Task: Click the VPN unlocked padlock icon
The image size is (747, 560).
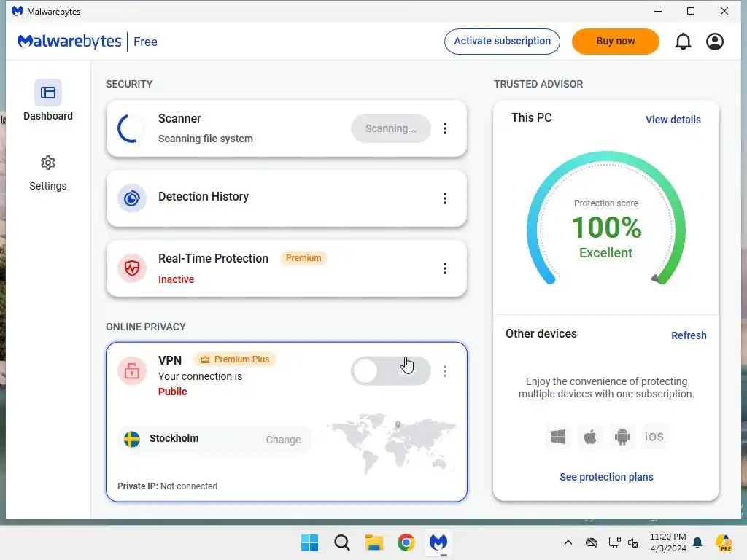Action: [x=132, y=371]
